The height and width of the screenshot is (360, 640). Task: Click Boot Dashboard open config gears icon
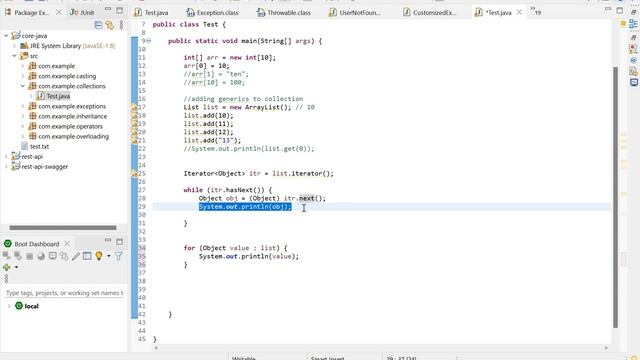[x=64, y=256]
